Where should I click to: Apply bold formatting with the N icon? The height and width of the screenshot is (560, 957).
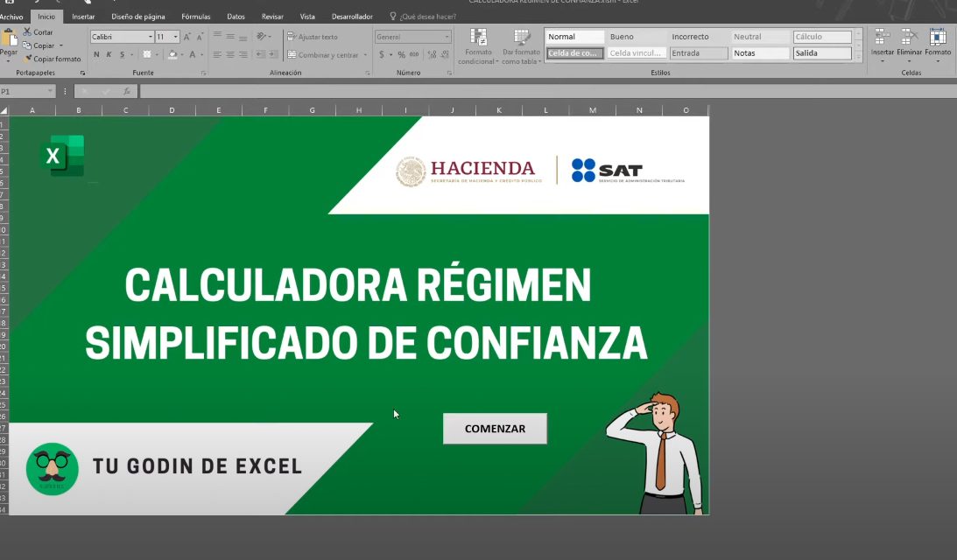pos(97,53)
